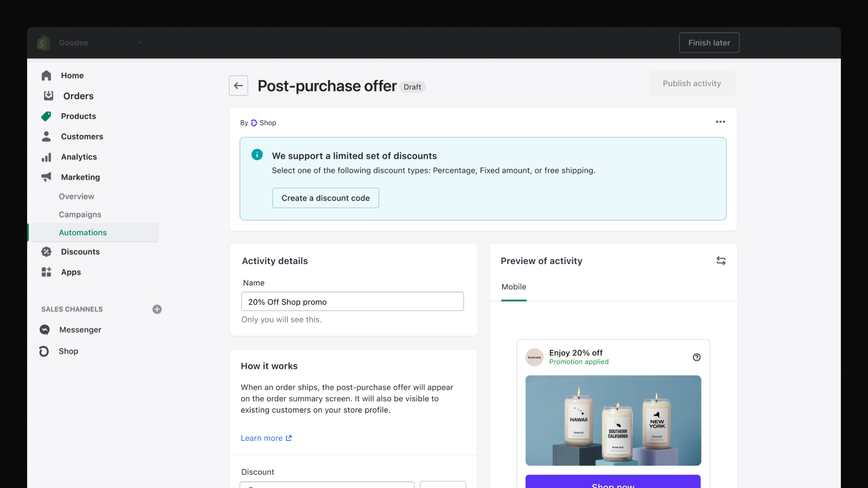Click the activity Name input field

(352, 301)
